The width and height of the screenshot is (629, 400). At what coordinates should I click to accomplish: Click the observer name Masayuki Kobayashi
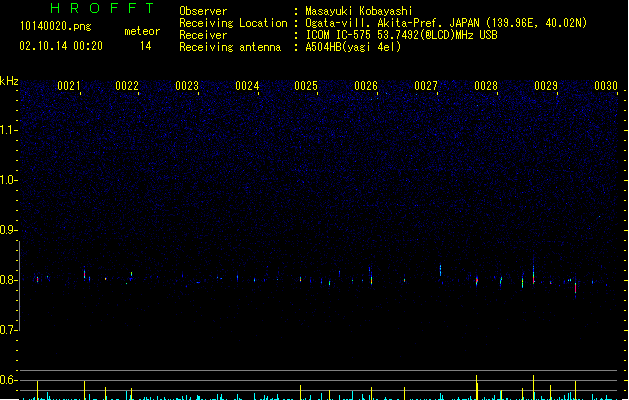[359, 11]
